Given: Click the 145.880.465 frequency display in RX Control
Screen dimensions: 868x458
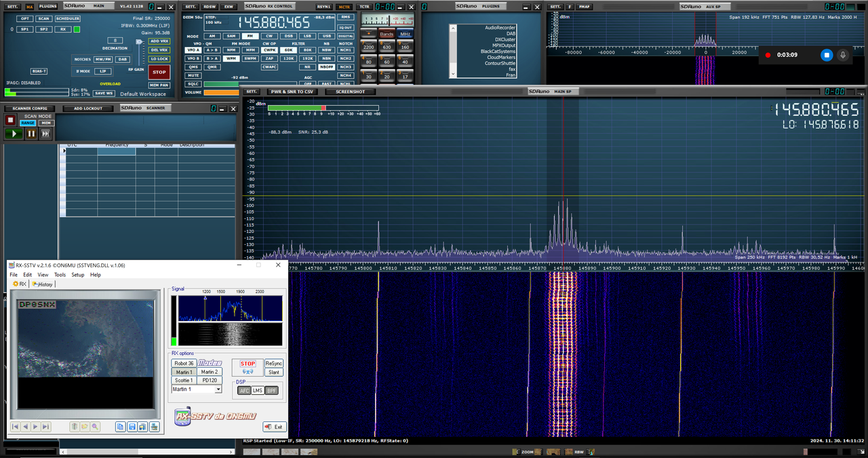Looking at the screenshot, I should 273,22.
